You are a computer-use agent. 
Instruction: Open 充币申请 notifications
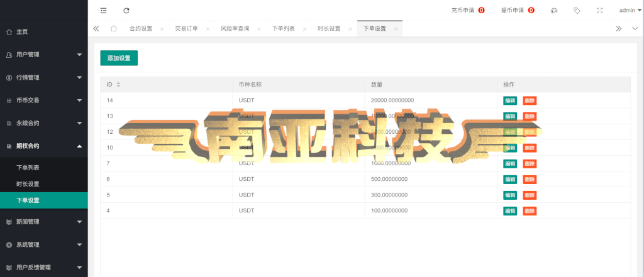click(468, 11)
